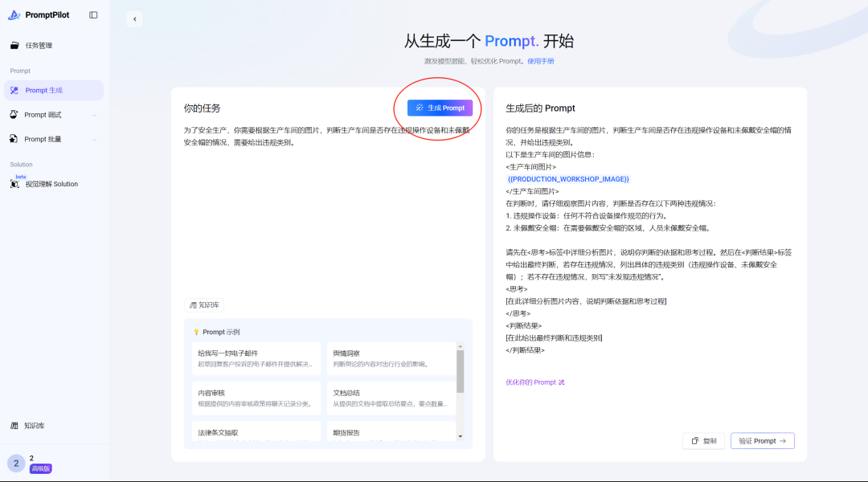Click the Prompt 批量 icon
Image resolution: width=868 pixels, height=482 pixels.
pos(14,139)
